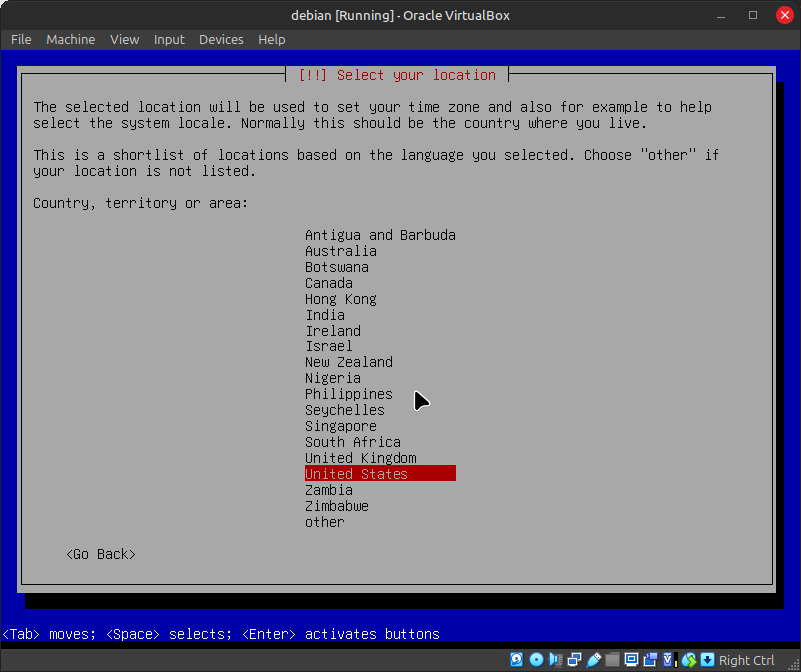Screen dimensions: 801x672
Task: Open the Devices menu
Action: (221, 39)
